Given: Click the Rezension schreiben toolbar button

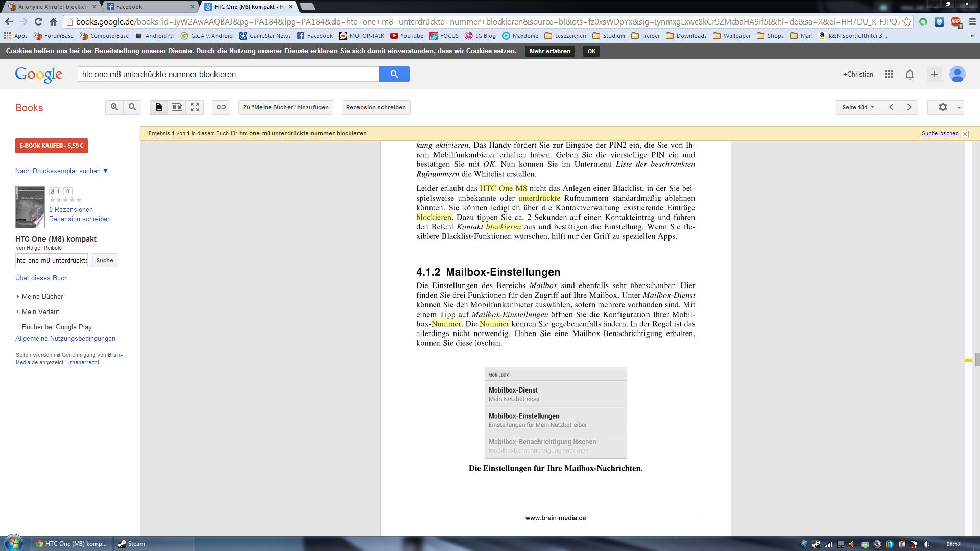Looking at the screenshot, I should pyautogui.click(x=376, y=107).
